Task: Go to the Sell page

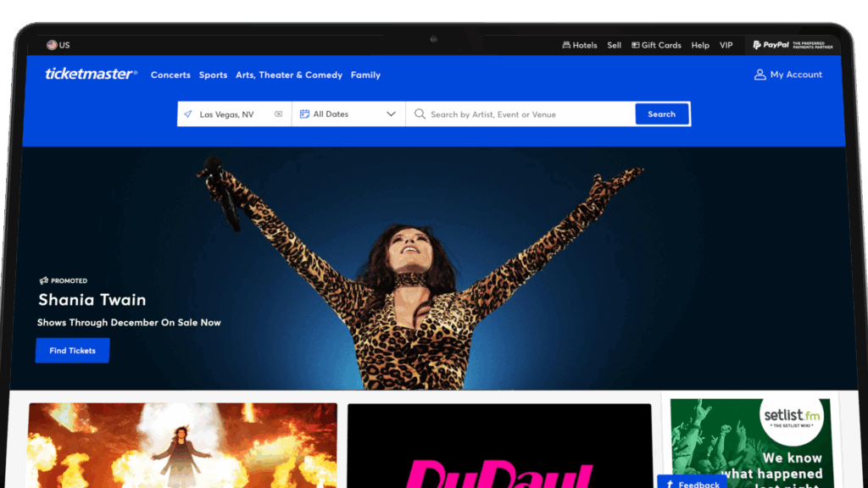Action: (x=614, y=46)
